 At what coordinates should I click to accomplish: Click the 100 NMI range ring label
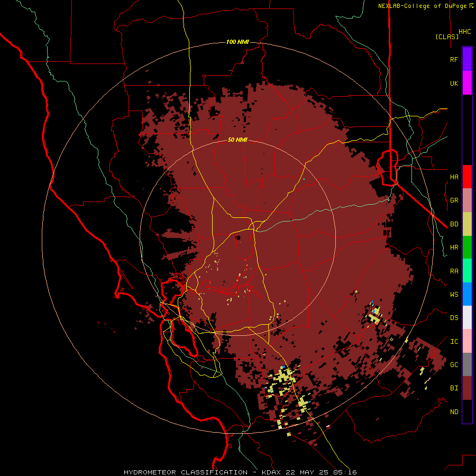click(x=237, y=42)
